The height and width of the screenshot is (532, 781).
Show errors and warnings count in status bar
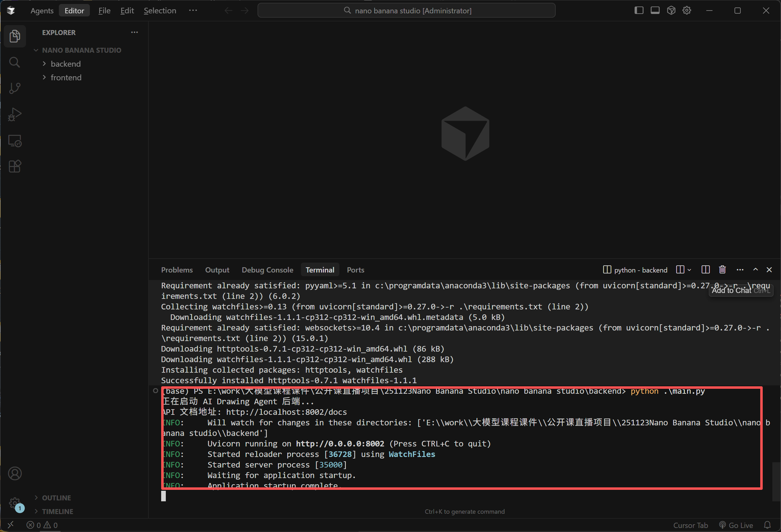click(x=42, y=525)
